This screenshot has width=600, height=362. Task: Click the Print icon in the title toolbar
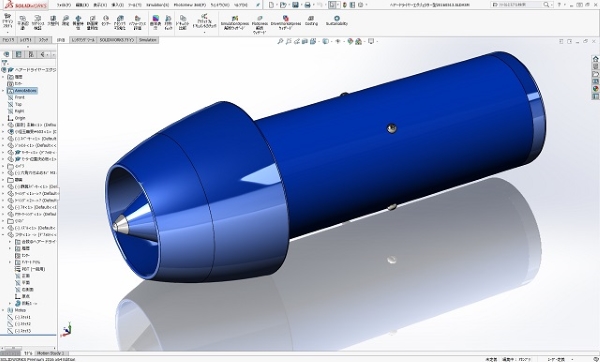(307, 5)
